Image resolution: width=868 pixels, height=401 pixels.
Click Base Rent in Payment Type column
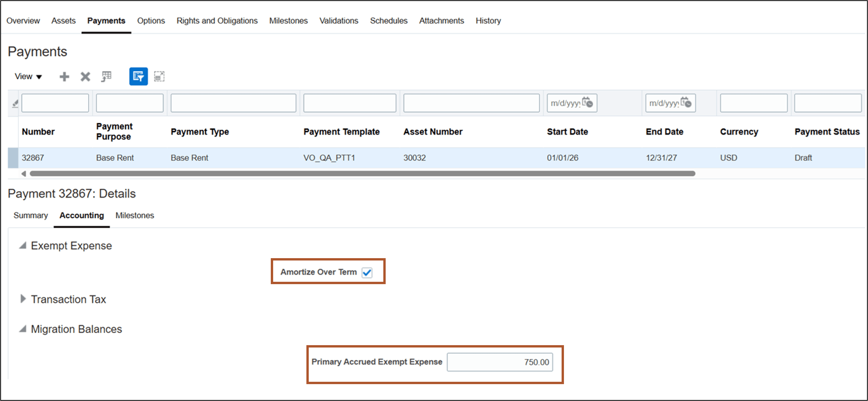click(189, 158)
